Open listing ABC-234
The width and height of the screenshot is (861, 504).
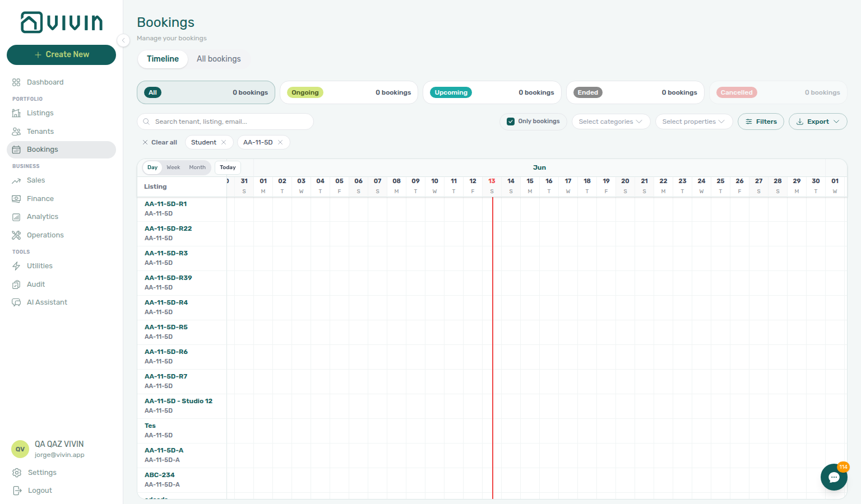[159, 475]
